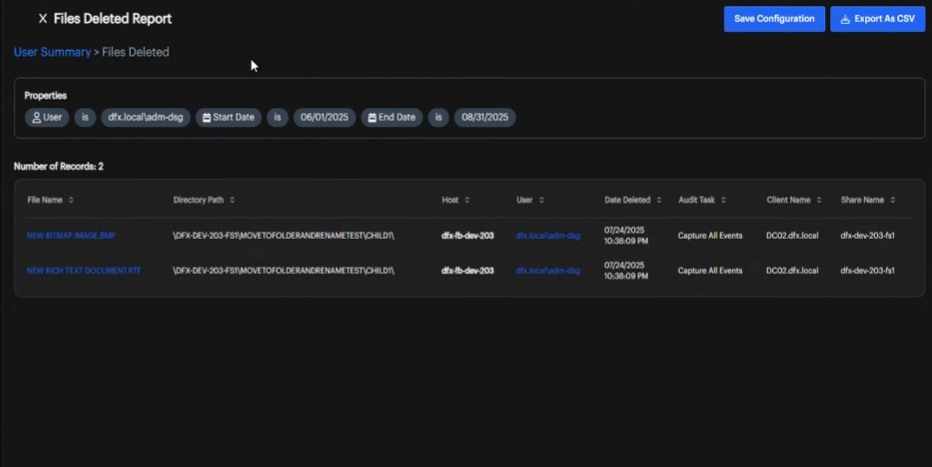Open NEW RICH TEXT DOCUMENT.RTF file link
This screenshot has height=467, width=932.
(84, 271)
